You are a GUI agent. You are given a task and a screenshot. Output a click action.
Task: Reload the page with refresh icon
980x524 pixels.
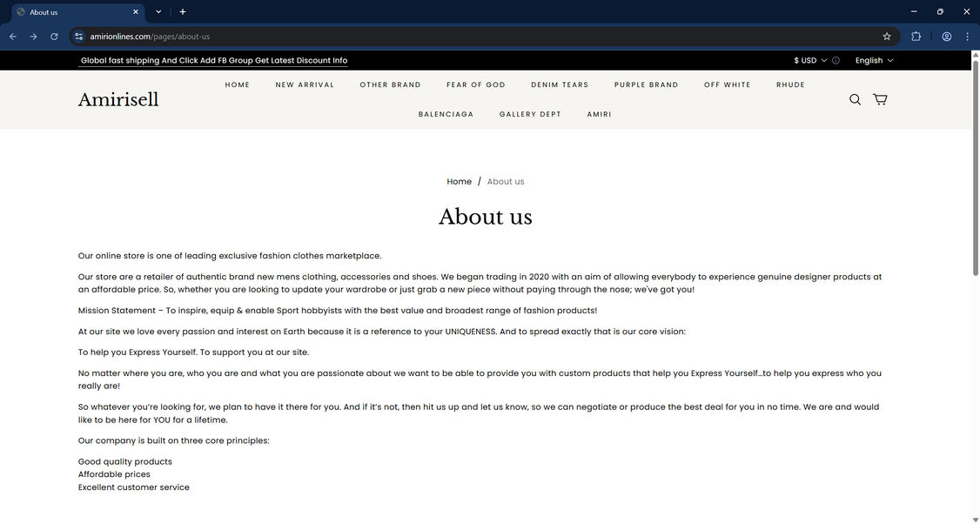[54, 37]
